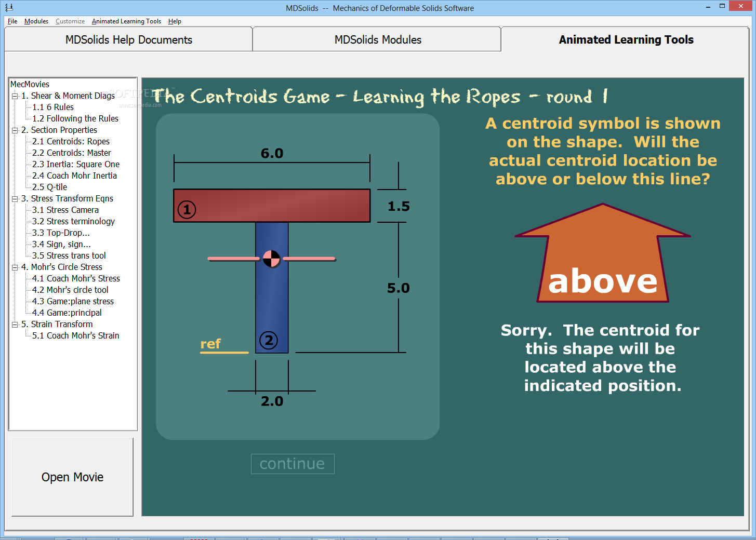Select '3. Stress Transform Eqns' label
This screenshot has width=756, height=540.
67,198
